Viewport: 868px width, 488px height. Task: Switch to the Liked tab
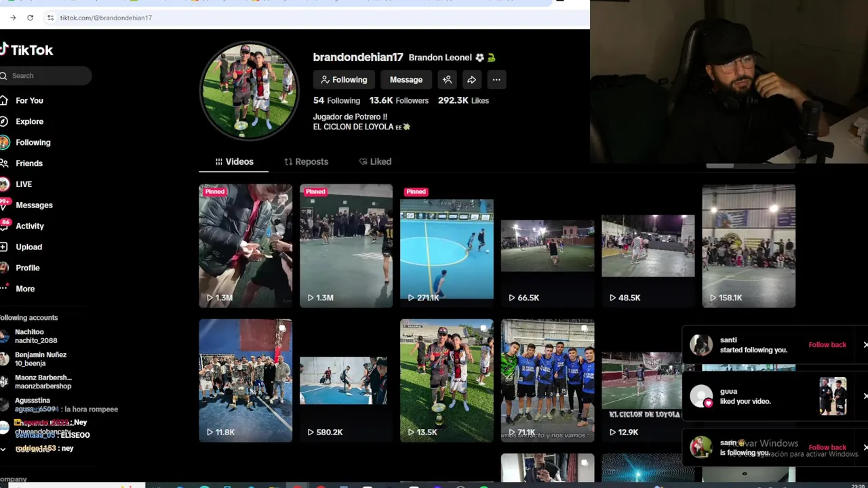coord(375,162)
